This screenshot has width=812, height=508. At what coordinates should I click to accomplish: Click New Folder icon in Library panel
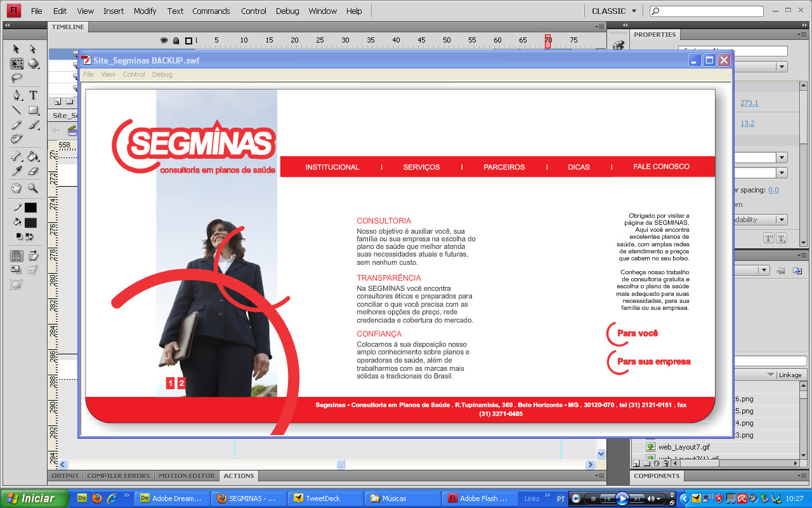[646, 464]
